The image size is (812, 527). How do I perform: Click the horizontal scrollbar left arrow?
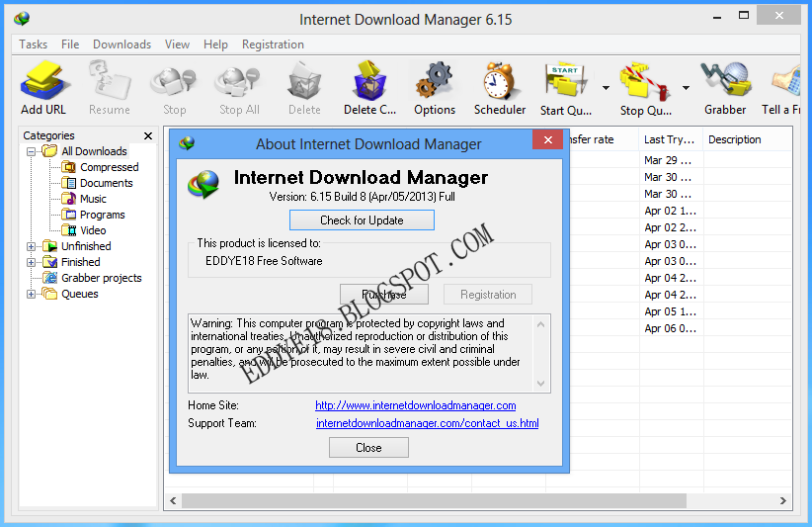pos(173,500)
